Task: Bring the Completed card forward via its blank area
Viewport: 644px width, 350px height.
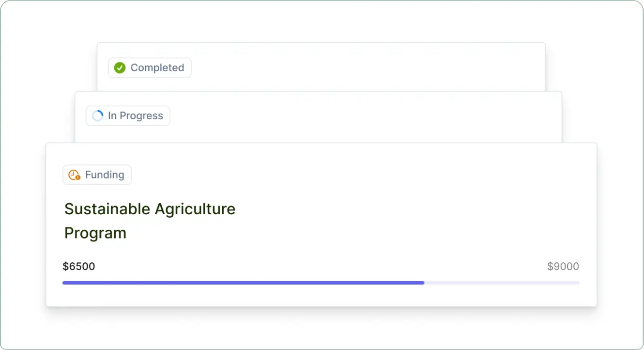Action: (x=363, y=67)
